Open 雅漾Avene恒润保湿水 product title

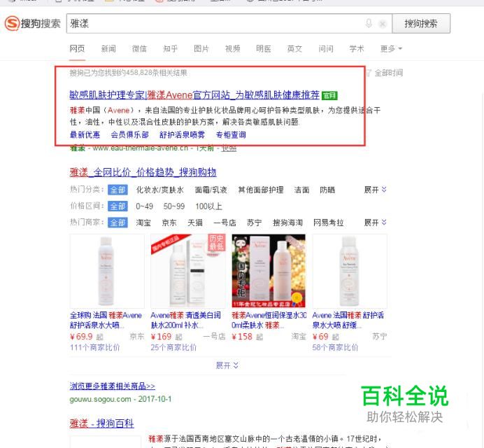pyautogui.click(x=269, y=320)
